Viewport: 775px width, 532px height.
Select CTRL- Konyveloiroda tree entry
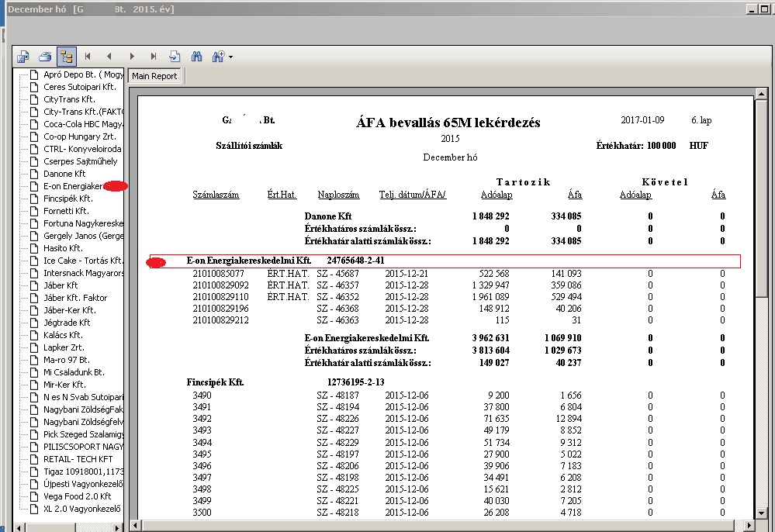82,149
